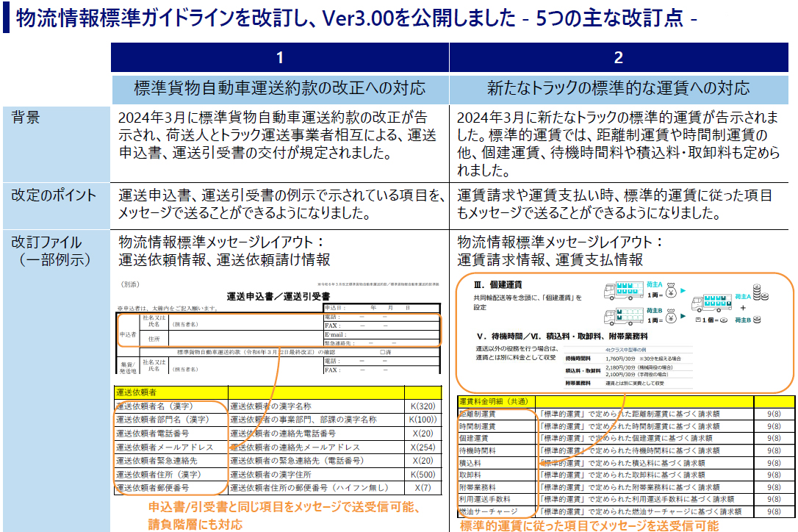798x532 pixels.
Task: Click 取卸料 in the fare detail table
Action: point(470,475)
